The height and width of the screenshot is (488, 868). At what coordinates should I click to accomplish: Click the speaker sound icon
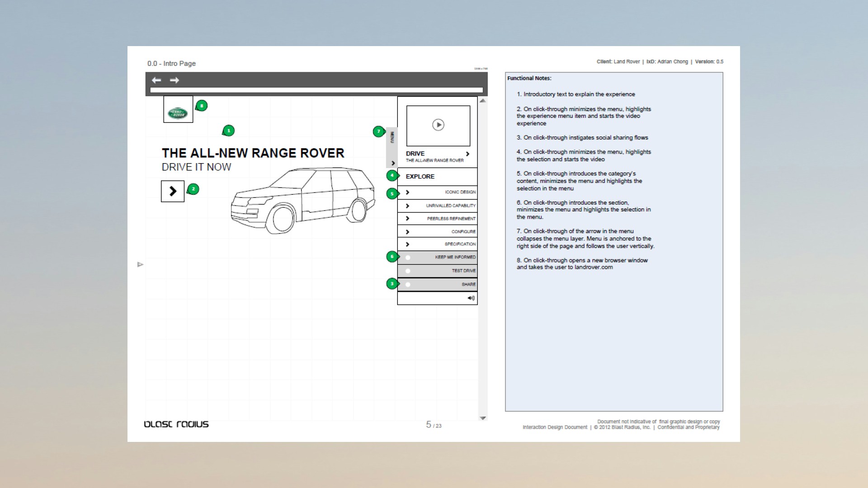(x=471, y=298)
